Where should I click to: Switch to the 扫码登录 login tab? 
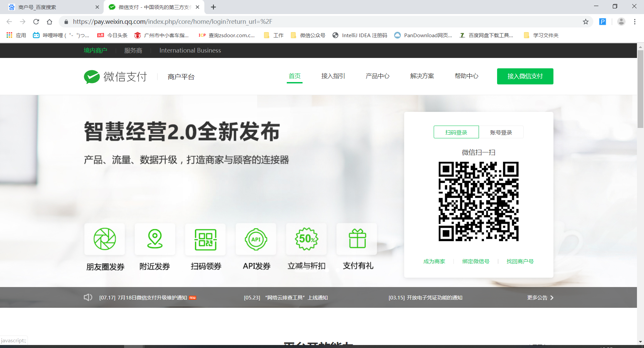tap(456, 132)
